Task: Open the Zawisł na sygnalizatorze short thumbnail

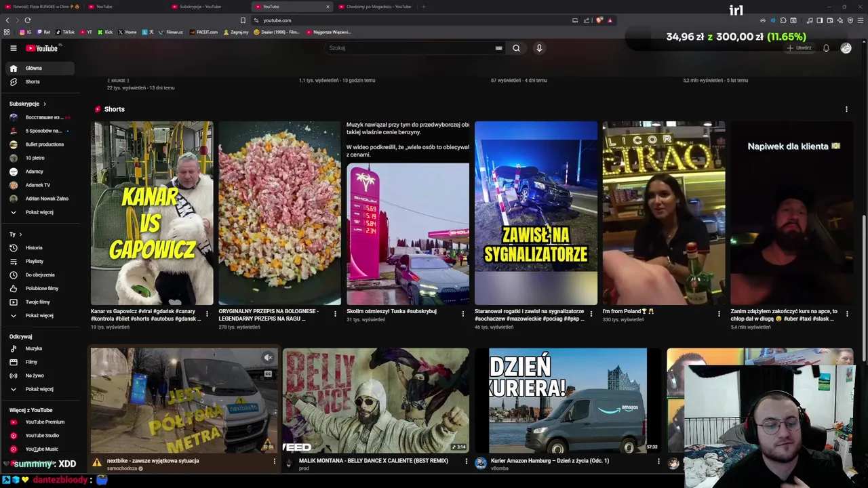Action: tap(536, 213)
